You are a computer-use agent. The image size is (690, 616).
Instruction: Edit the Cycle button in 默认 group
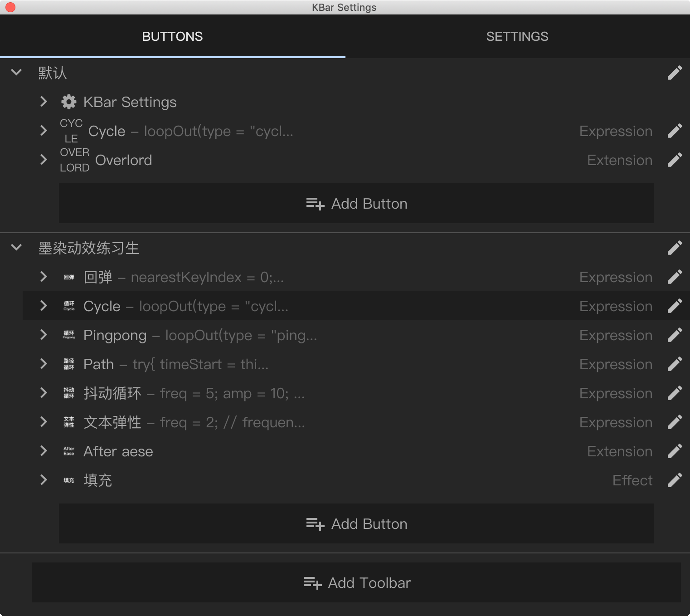coord(675,131)
